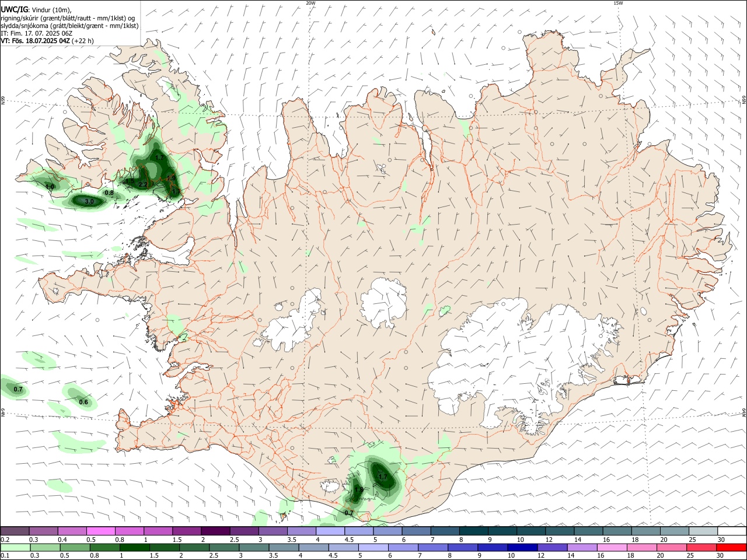Click the '2.2' rainfall value in the Westfjords
This screenshot has width=747, height=560.
(x=143, y=184)
